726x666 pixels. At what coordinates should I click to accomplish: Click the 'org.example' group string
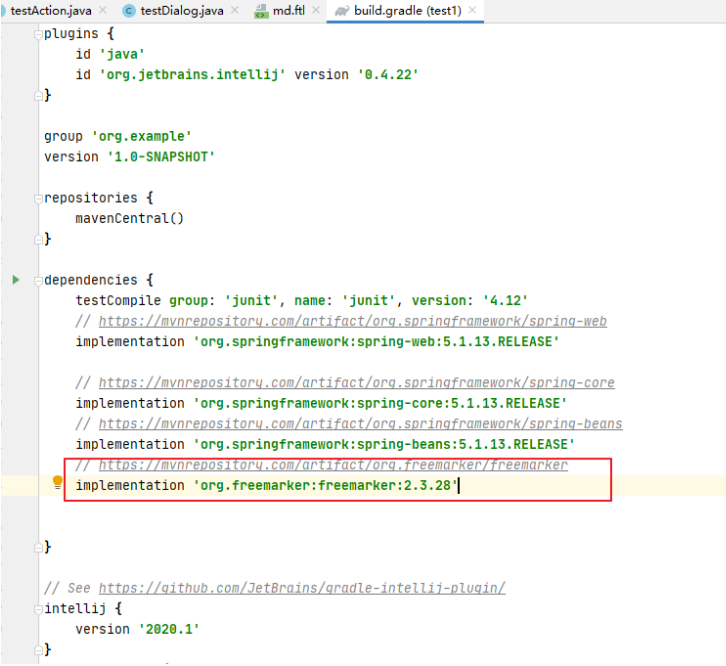coord(142,136)
